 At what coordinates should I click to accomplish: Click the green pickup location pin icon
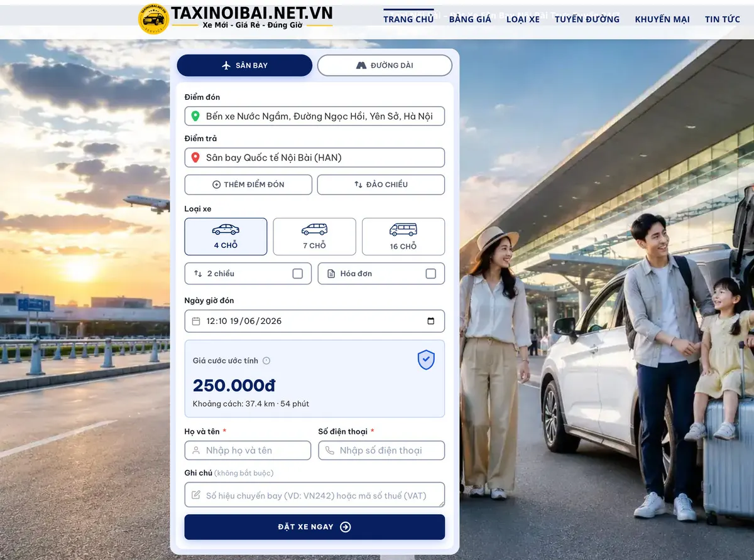pos(195,116)
